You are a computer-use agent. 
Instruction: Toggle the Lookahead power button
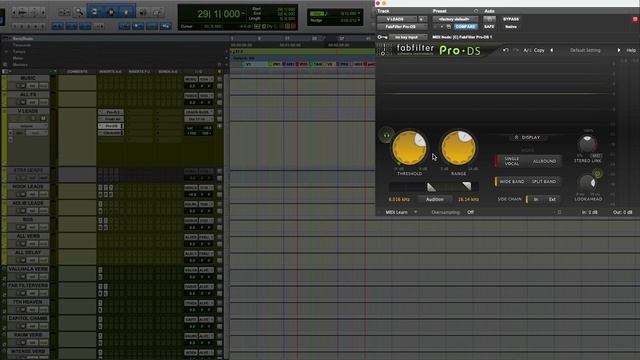coord(597,174)
